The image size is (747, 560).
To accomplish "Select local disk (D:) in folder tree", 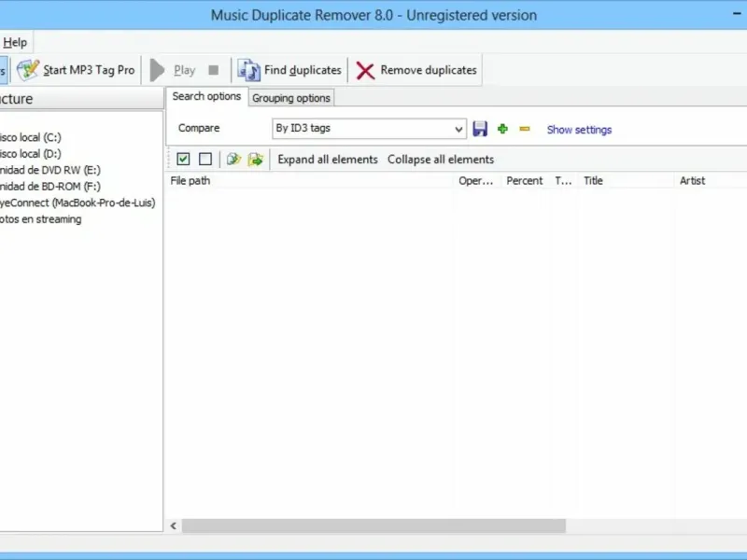I will (30, 154).
